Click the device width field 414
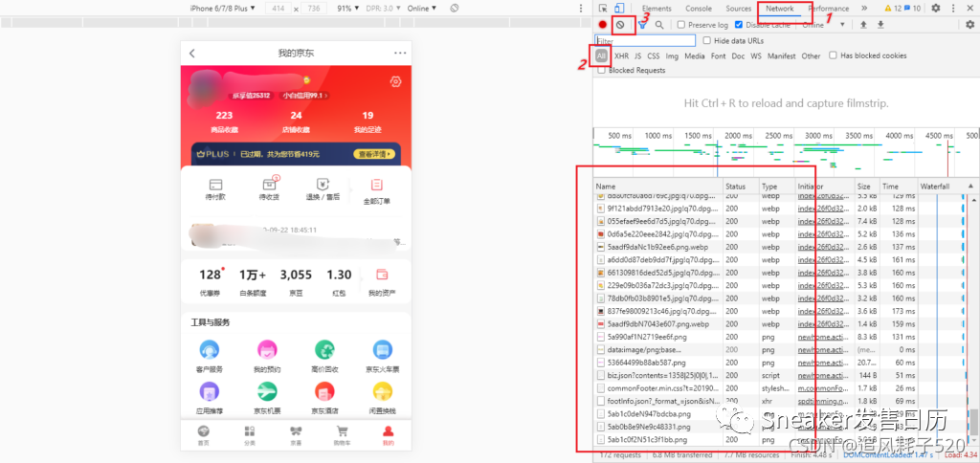980x463 pixels. [278, 8]
